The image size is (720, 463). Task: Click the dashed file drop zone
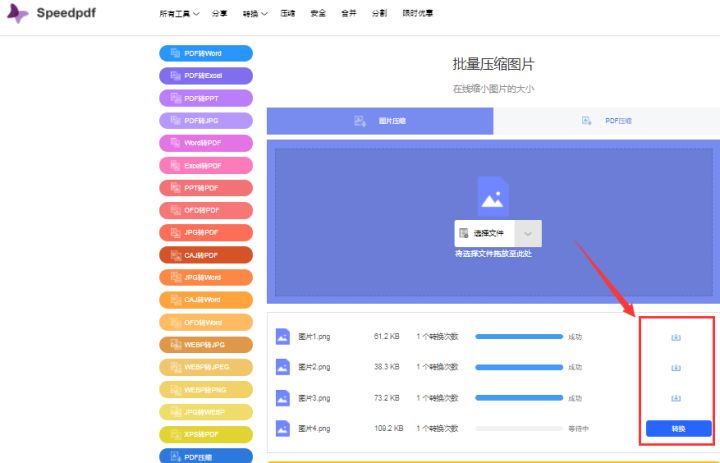click(x=494, y=222)
